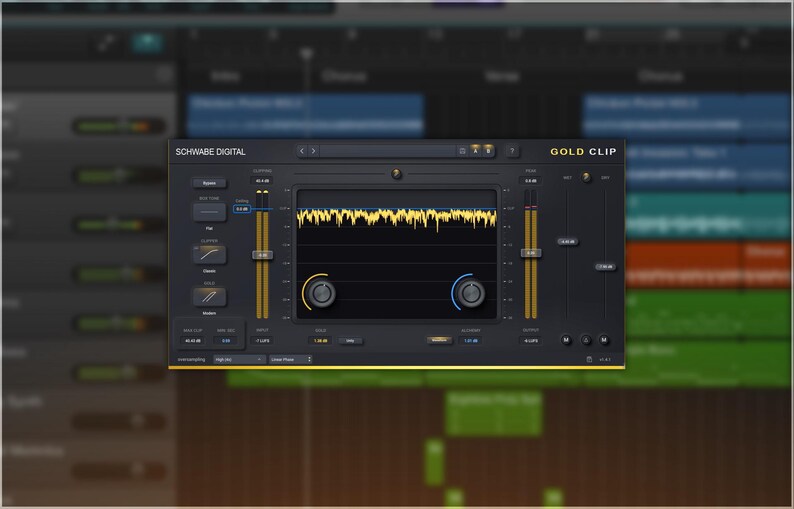The height and width of the screenshot is (509, 794).
Task: Open the oversampling High (4x) dropdown
Action: [239, 359]
